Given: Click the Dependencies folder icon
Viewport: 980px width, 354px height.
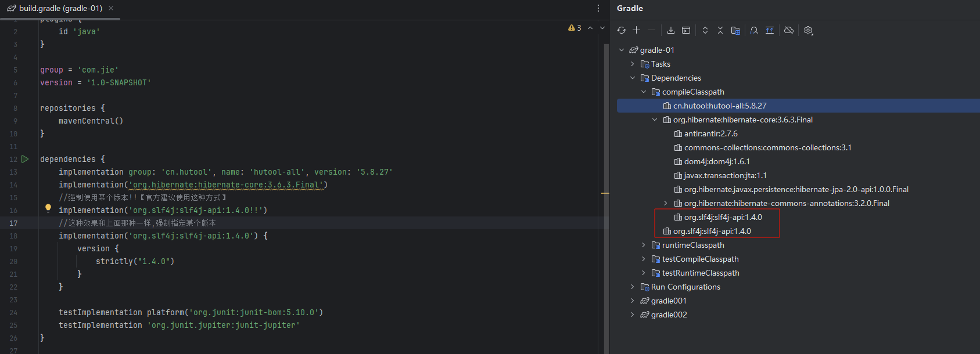Looking at the screenshot, I should 645,78.
